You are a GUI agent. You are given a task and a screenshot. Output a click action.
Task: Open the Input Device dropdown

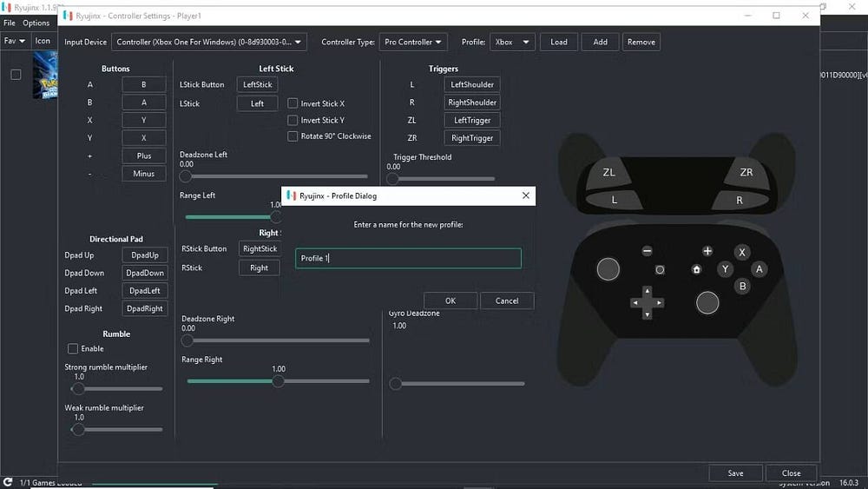(x=208, y=42)
